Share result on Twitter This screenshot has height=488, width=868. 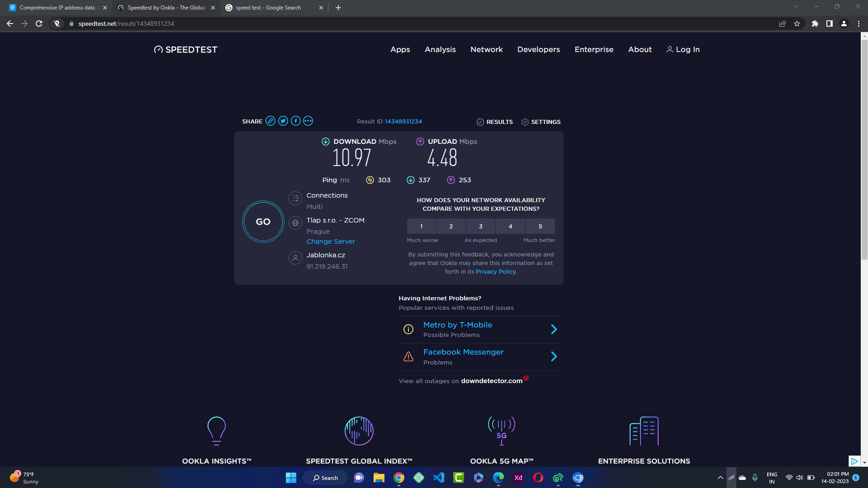[283, 121]
